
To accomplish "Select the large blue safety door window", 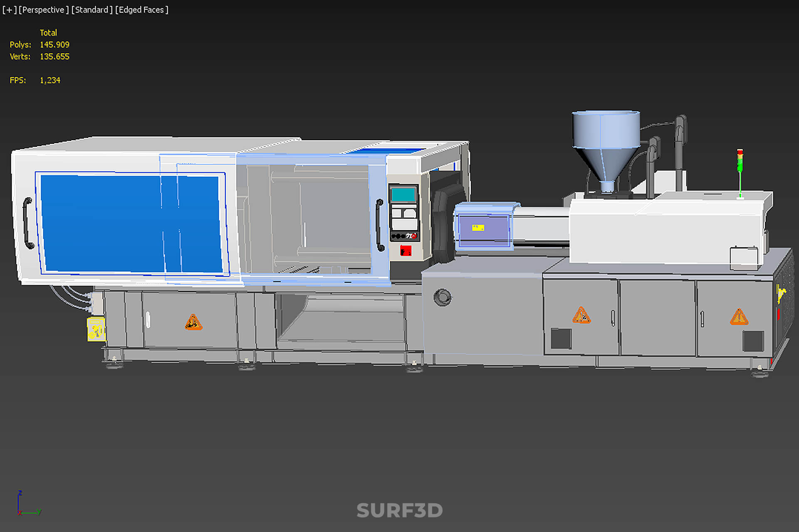I will (x=131, y=224).
